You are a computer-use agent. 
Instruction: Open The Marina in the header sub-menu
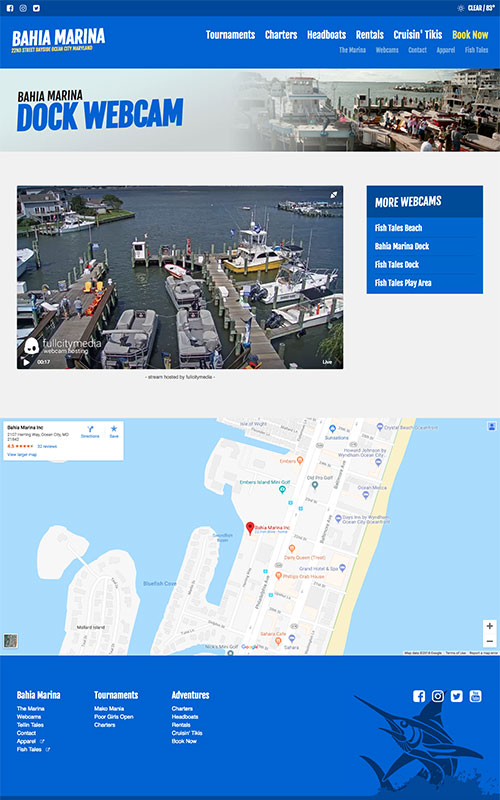353,50
